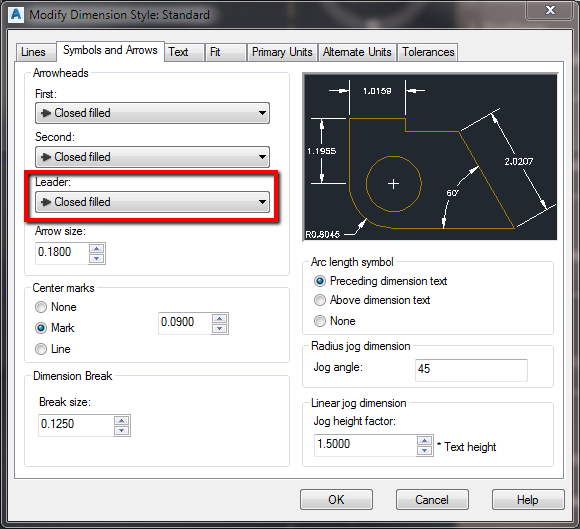Click the AutoCAD logo icon in title bar

point(16,14)
